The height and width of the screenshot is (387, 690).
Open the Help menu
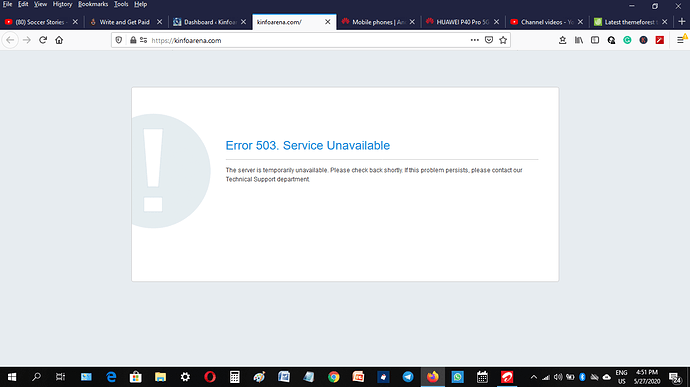point(140,4)
